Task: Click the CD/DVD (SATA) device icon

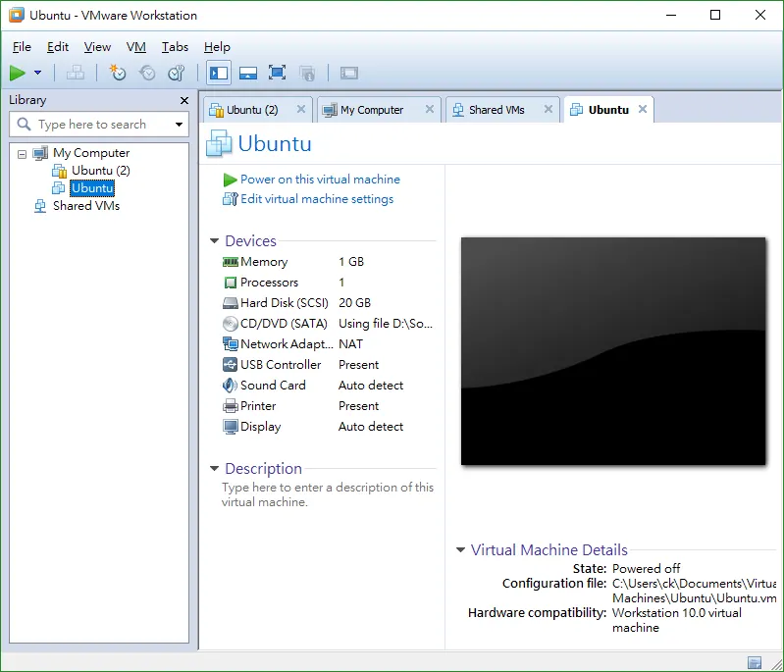Action: pyautogui.click(x=230, y=324)
